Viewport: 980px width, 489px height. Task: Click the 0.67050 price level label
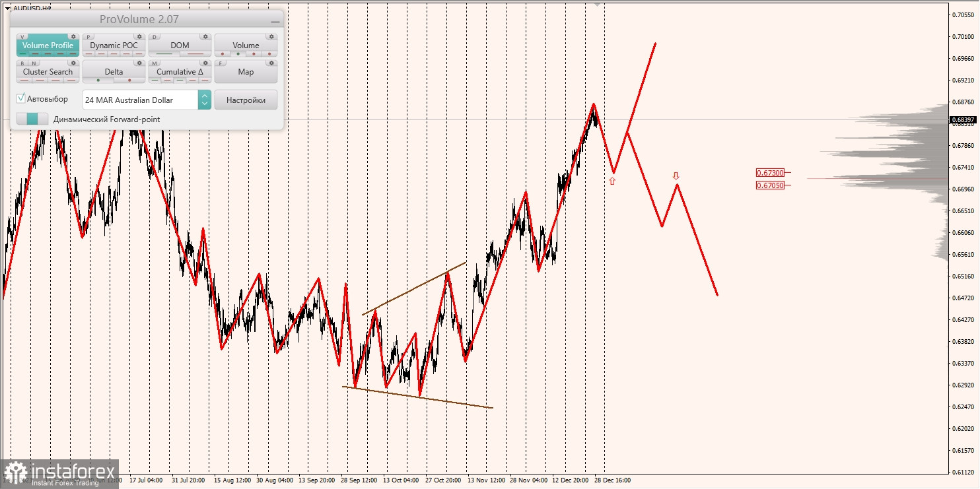pos(770,185)
